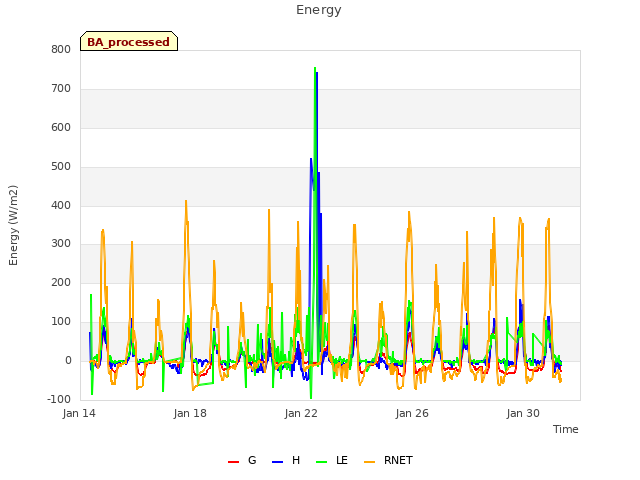Click the 300 y-axis tick label
The image size is (640, 480).
point(61,244)
